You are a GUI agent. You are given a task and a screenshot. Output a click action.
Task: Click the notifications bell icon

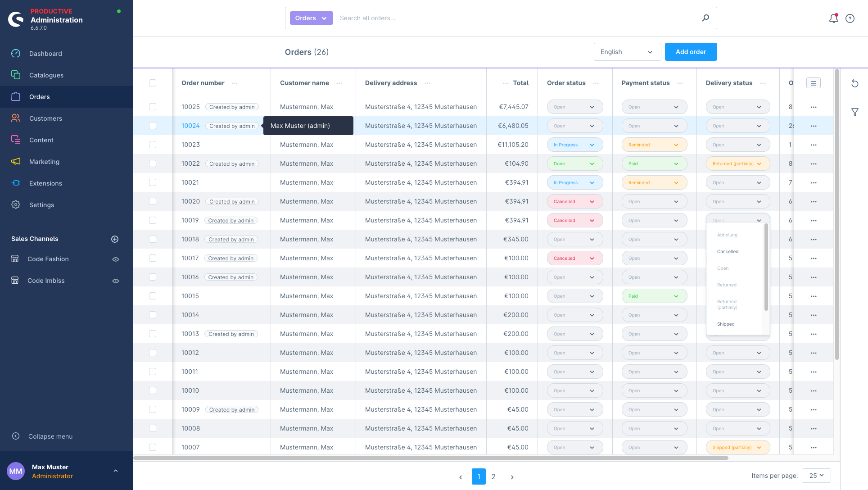pos(833,18)
